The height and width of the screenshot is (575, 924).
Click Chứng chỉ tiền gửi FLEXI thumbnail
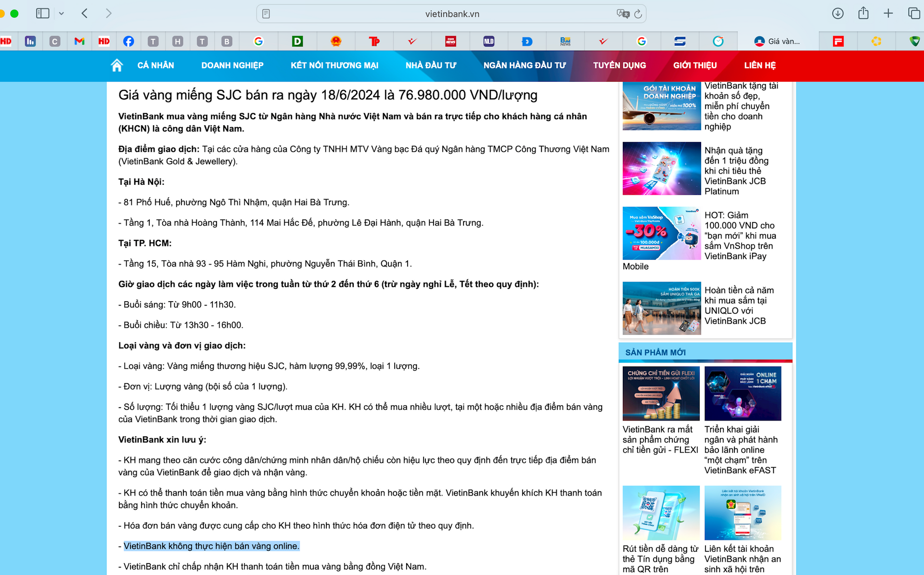point(661,394)
